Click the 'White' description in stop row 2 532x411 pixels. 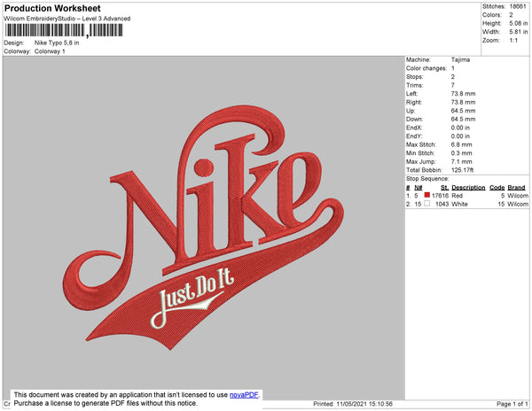coord(459,204)
